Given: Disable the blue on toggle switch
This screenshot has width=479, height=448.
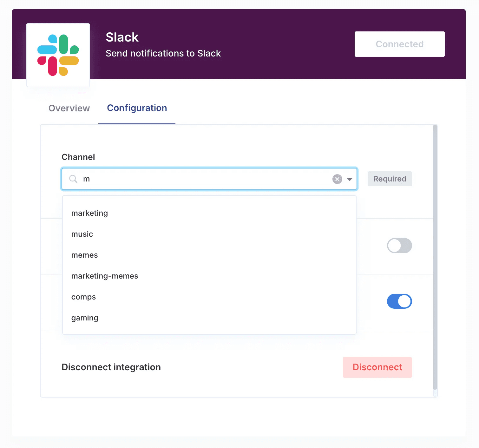Looking at the screenshot, I should coord(399,301).
